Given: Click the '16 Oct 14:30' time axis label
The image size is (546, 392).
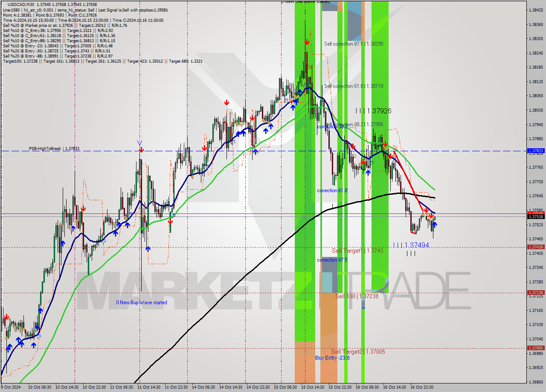Looking at the screenshot, I should click(x=395, y=387).
